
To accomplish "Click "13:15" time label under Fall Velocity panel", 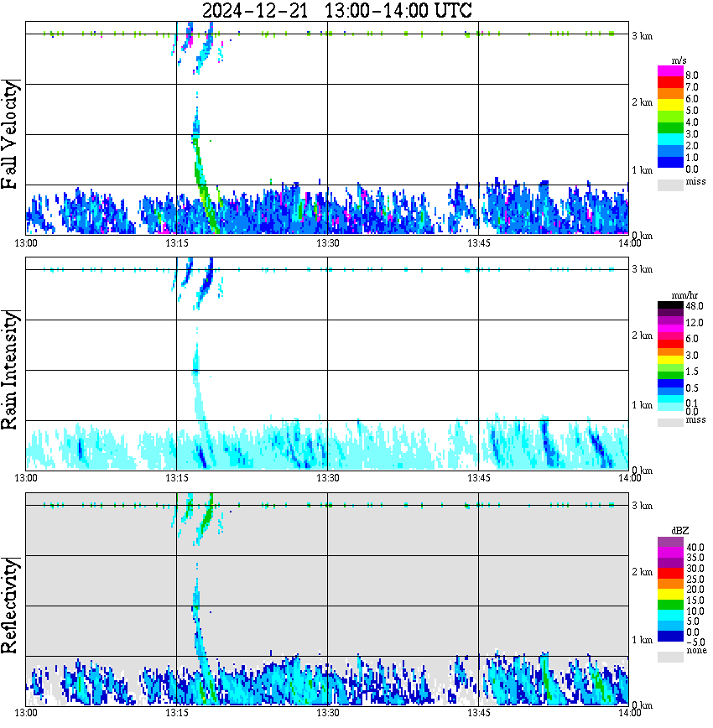I will tap(177, 243).
